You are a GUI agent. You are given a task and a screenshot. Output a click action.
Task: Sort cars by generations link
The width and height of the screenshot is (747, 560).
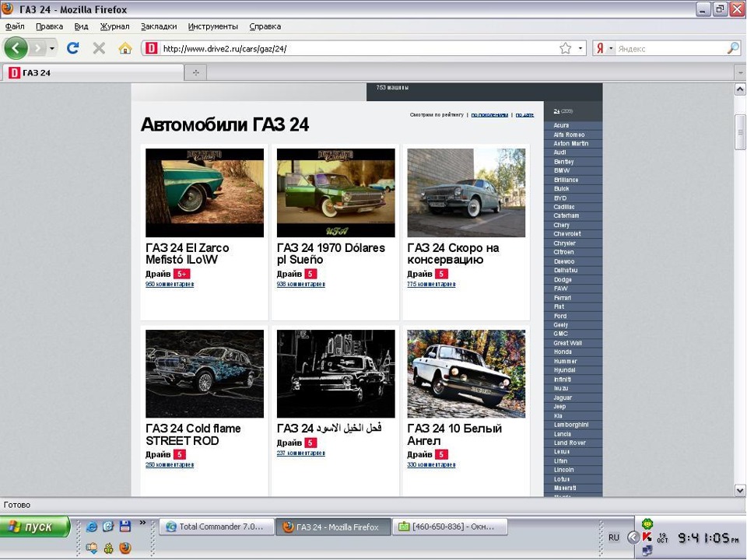(489, 115)
